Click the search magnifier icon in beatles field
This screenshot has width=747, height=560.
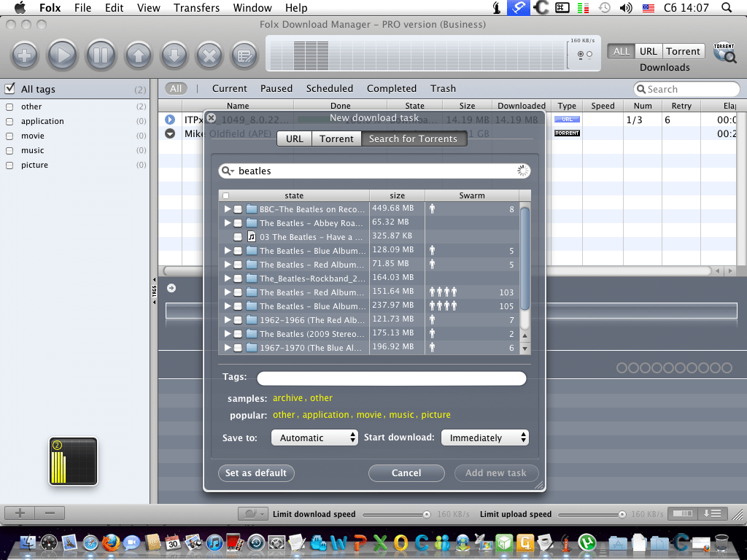click(228, 171)
